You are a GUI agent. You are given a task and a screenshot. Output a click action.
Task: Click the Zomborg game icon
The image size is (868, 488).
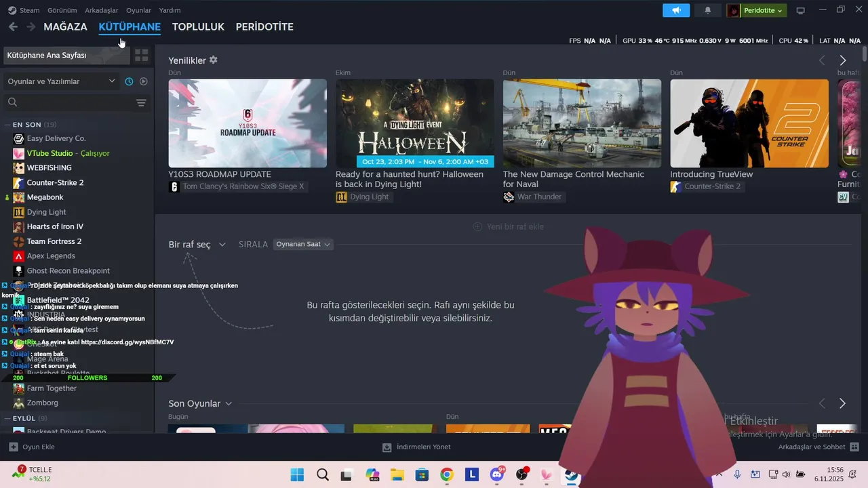click(18, 403)
